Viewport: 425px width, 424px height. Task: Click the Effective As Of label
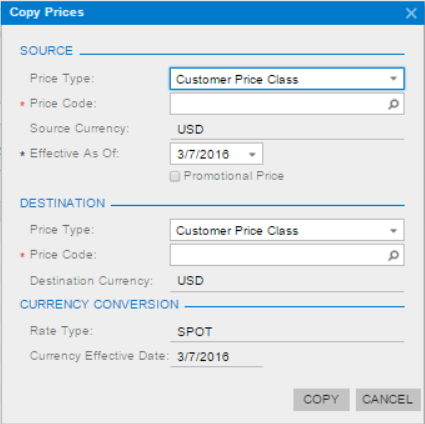click(74, 153)
